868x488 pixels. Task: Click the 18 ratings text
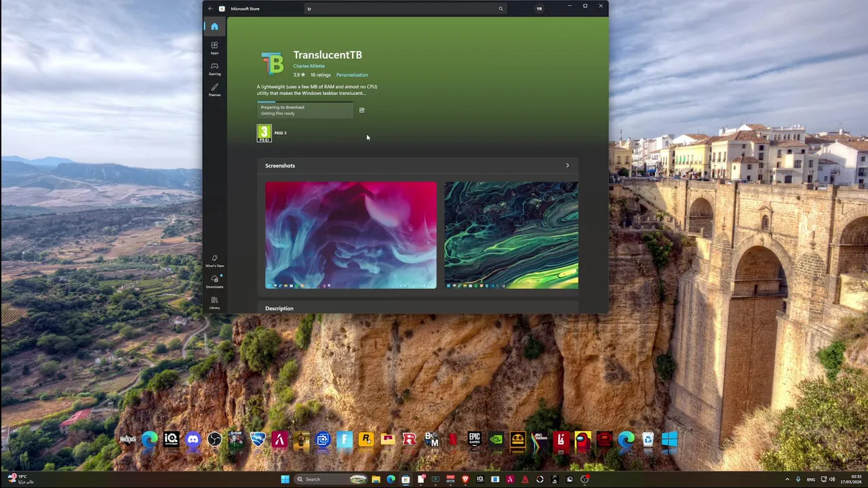[x=320, y=75]
